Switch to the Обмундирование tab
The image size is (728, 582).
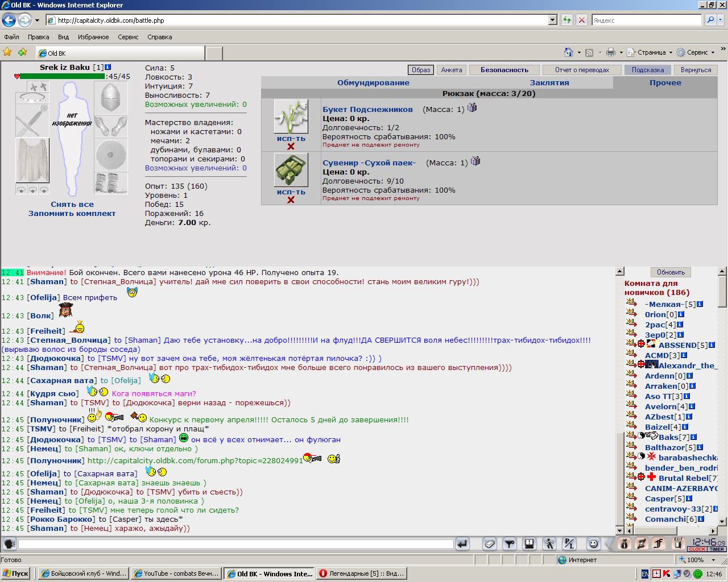point(373,82)
